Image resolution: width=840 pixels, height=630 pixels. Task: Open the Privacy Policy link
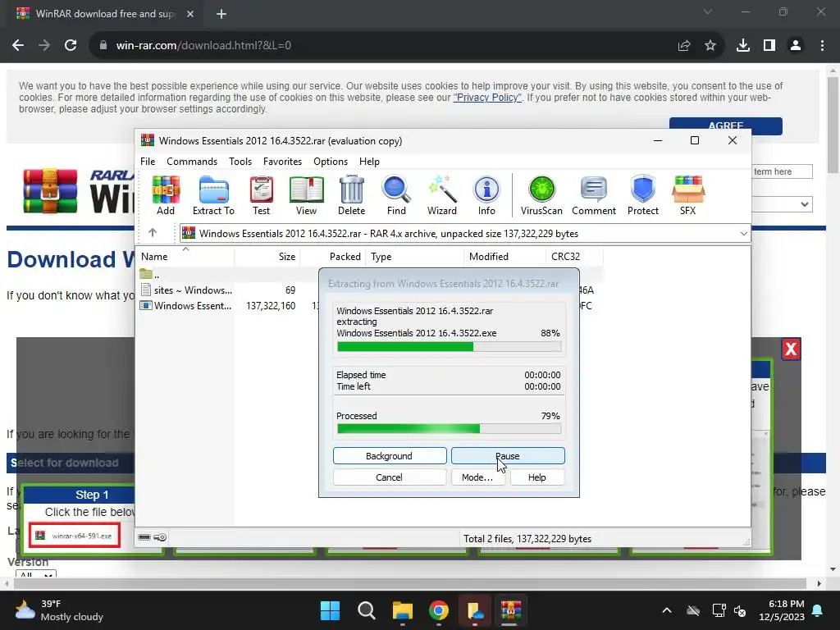pyautogui.click(x=487, y=98)
